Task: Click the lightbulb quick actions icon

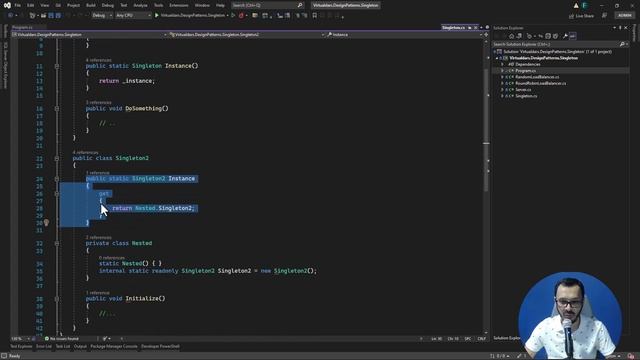Action: tap(46, 223)
